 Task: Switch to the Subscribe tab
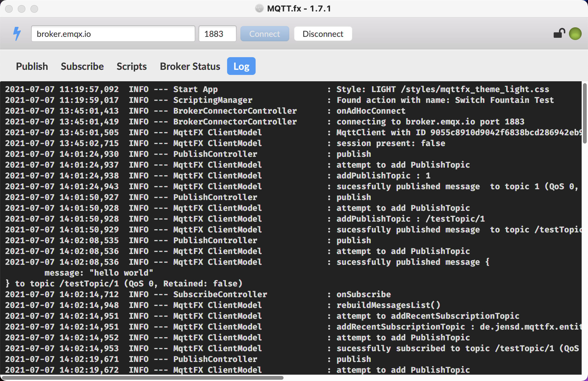(x=82, y=66)
